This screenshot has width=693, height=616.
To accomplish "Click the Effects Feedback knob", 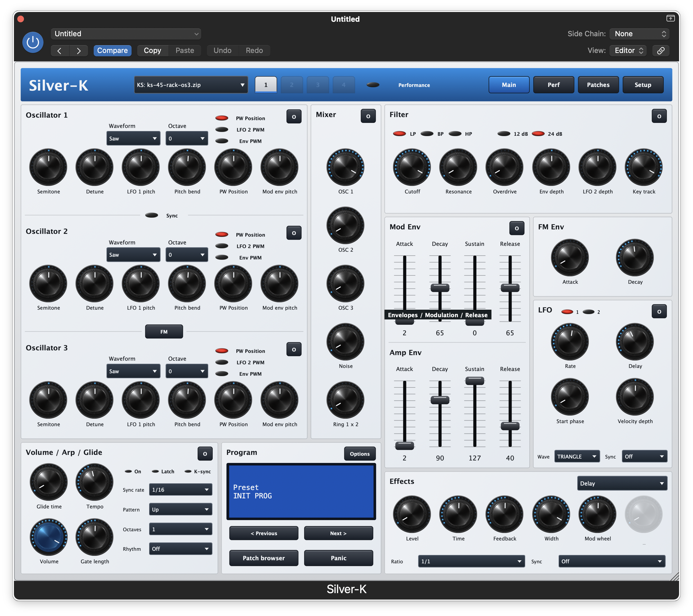I will (505, 514).
